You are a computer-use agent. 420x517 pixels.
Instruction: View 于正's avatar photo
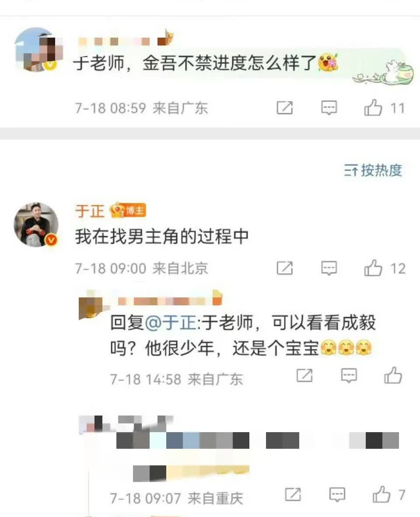36,224
